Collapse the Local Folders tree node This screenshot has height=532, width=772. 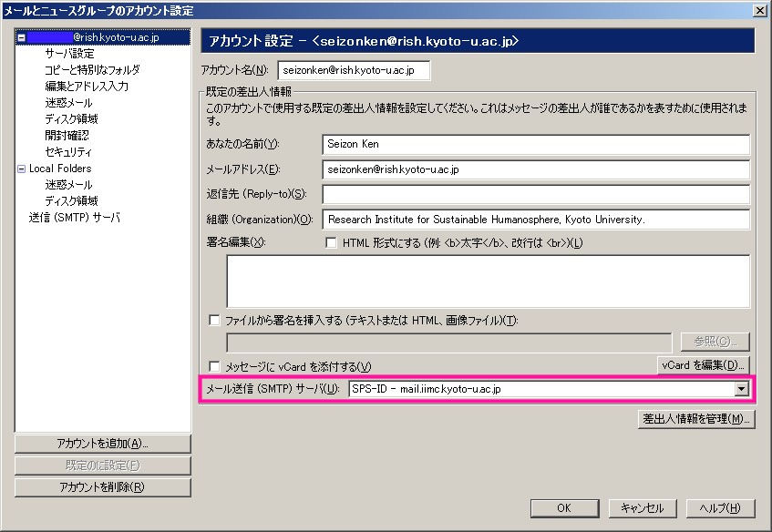tap(21, 169)
